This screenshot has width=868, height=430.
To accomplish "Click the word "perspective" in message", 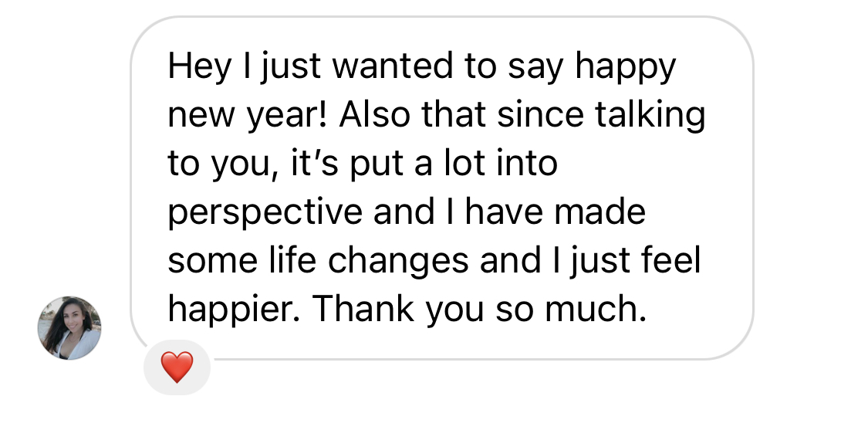I will (x=265, y=212).
